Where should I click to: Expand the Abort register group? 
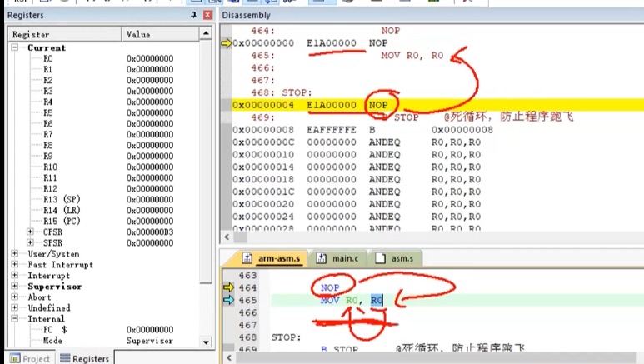(x=15, y=297)
